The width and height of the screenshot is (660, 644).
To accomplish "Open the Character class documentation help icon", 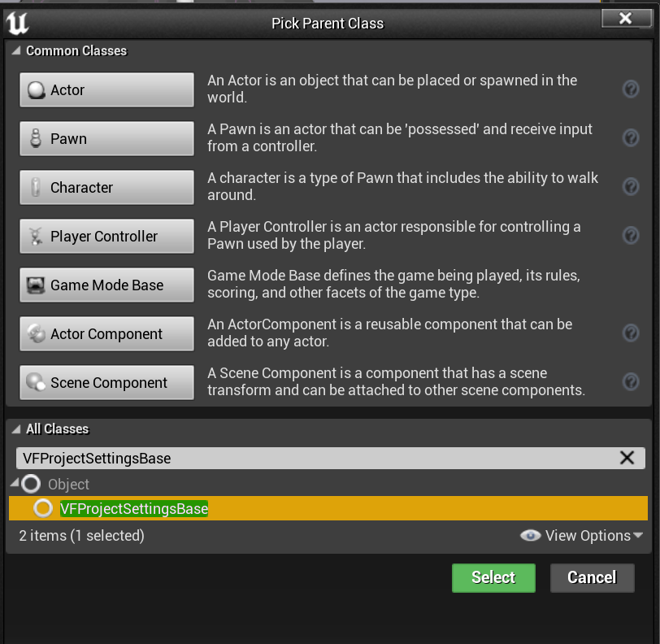I will point(630,187).
